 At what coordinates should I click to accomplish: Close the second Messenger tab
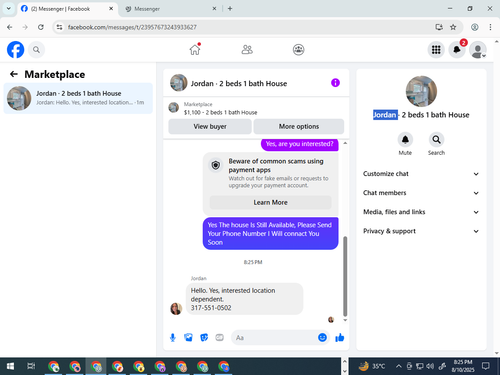click(214, 9)
